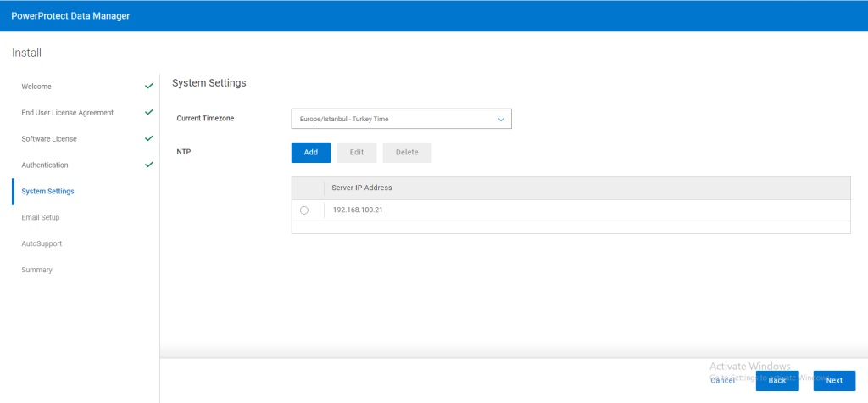Click Add to create an NTP server

311,153
